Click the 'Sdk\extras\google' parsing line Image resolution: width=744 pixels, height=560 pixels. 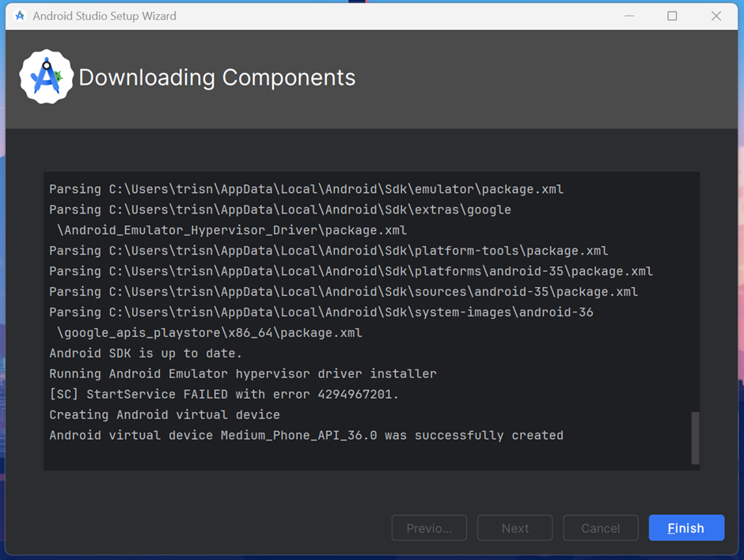[x=280, y=210]
